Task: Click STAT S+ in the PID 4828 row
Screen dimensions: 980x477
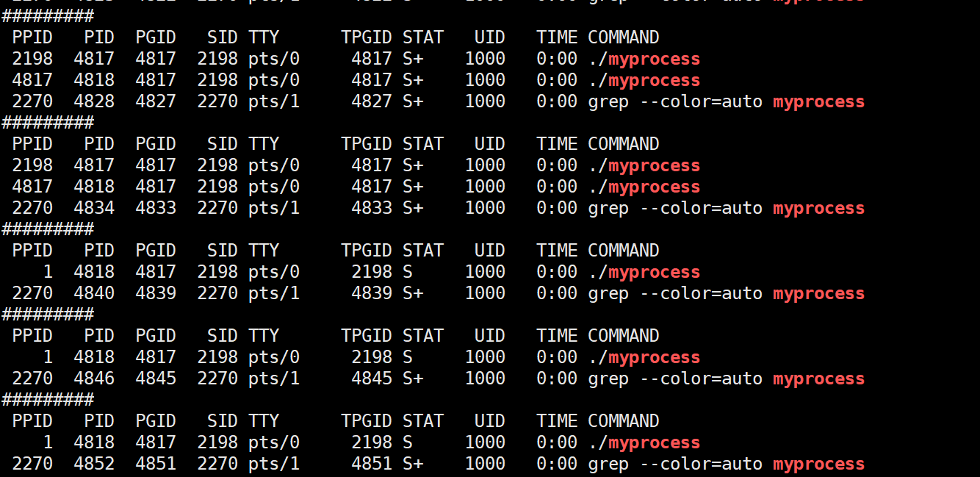Action: tap(413, 101)
